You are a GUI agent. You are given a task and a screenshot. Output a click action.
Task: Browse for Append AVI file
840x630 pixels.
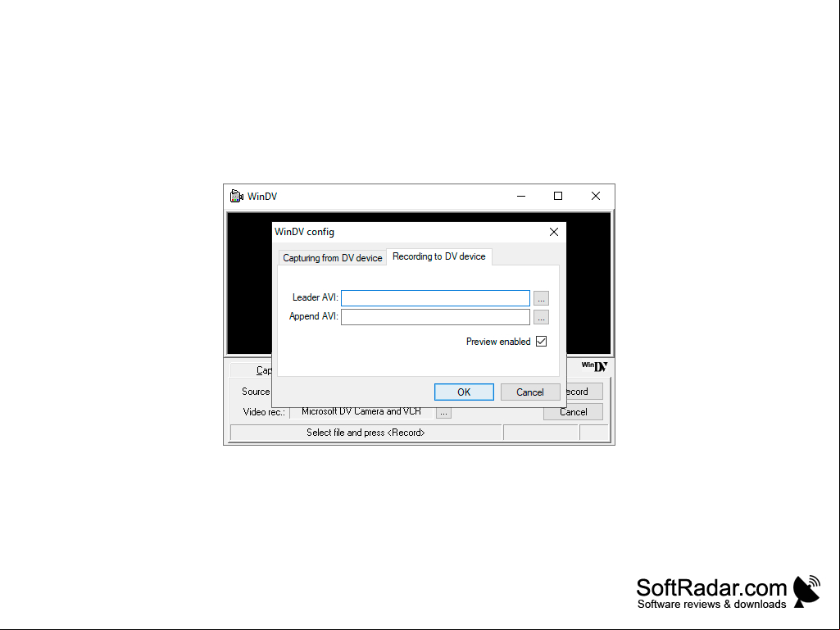[x=541, y=317]
